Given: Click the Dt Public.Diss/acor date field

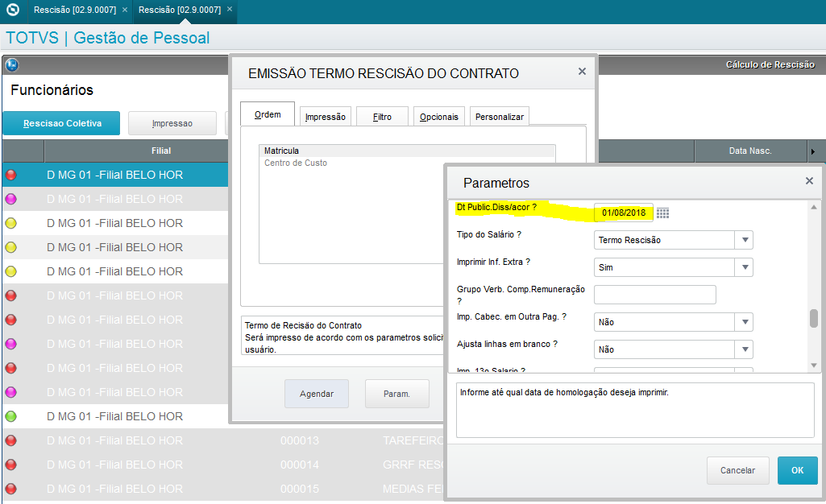Looking at the screenshot, I should [x=624, y=213].
